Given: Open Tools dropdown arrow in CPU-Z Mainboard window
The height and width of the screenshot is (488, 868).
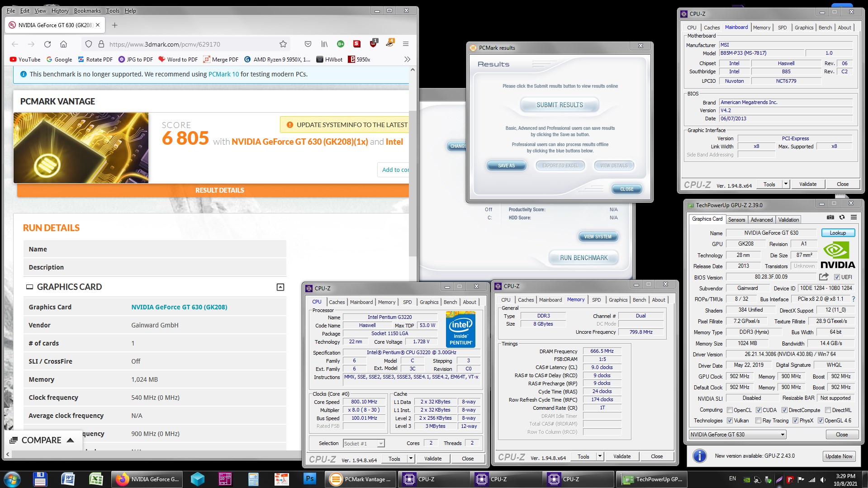Looking at the screenshot, I should [786, 184].
